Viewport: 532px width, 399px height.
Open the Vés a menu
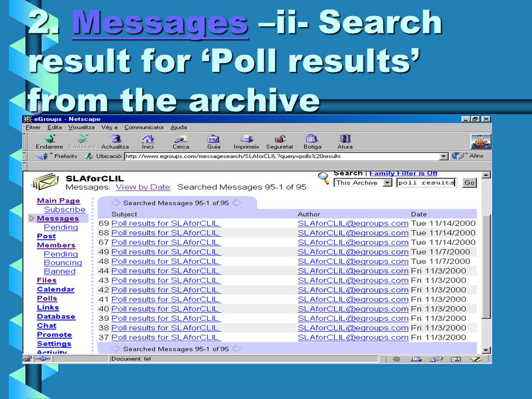(x=109, y=127)
